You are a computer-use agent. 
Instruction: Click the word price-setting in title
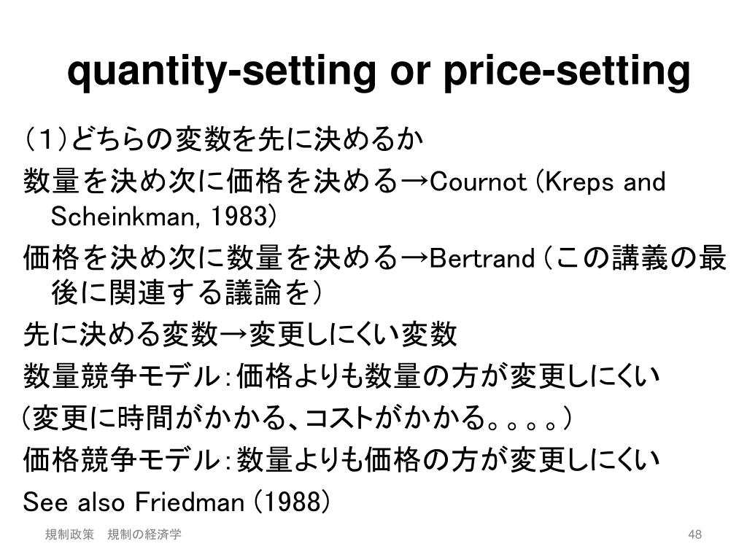click(x=566, y=71)
